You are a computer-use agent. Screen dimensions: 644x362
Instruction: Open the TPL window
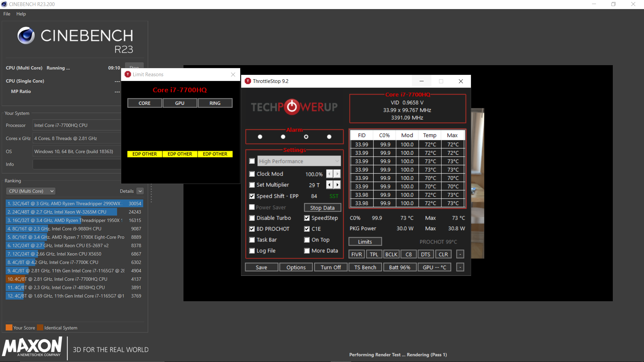point(374,254)
